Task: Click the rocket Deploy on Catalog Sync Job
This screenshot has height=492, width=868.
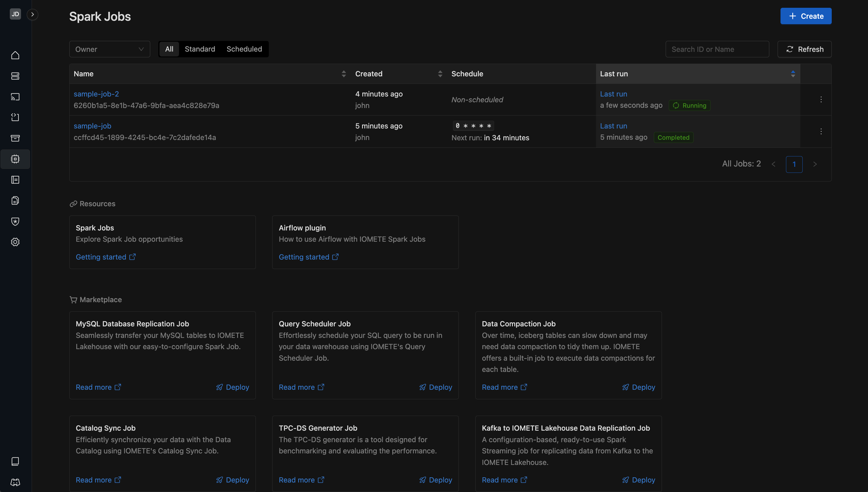Action: point(233,480)
